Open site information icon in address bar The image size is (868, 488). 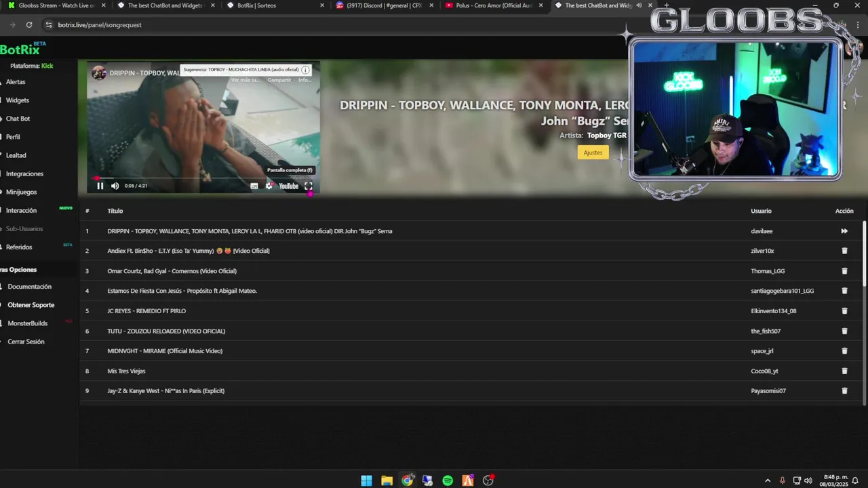[x=48, y=24]
